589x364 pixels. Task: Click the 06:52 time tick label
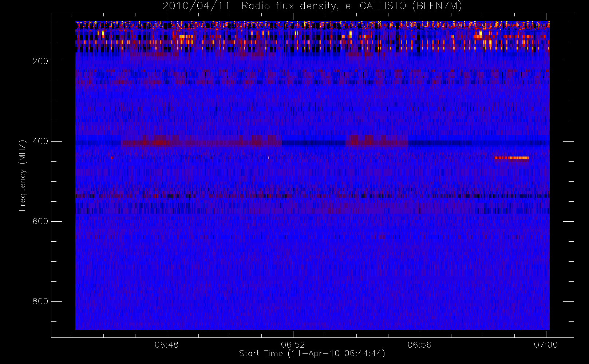[x=293, y=345]
